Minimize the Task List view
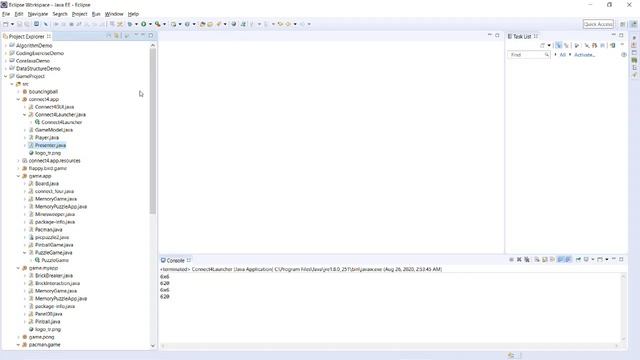Screen dimensions: 640x360 [x=613, y=36]
